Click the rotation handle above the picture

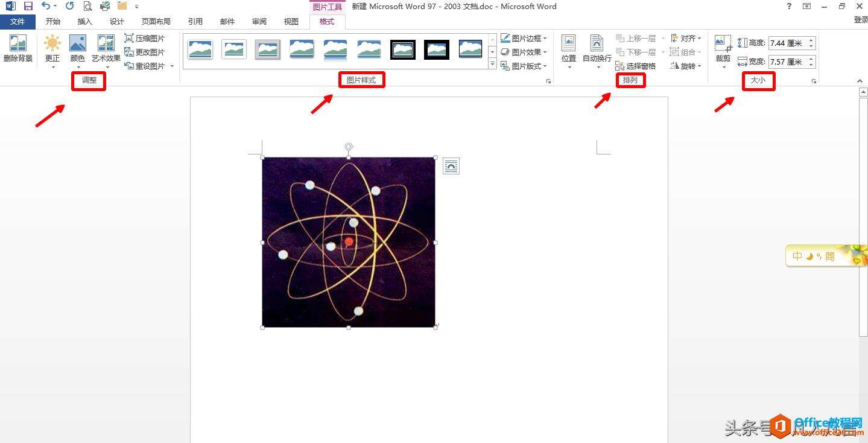click(x=349, y=147)
